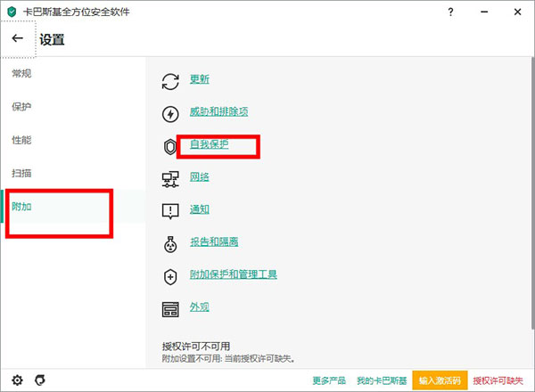Click the lightning bolt icon beside 威胁和排除项
The height and width of the screenshot is (392, 535).
coord(170,114)
